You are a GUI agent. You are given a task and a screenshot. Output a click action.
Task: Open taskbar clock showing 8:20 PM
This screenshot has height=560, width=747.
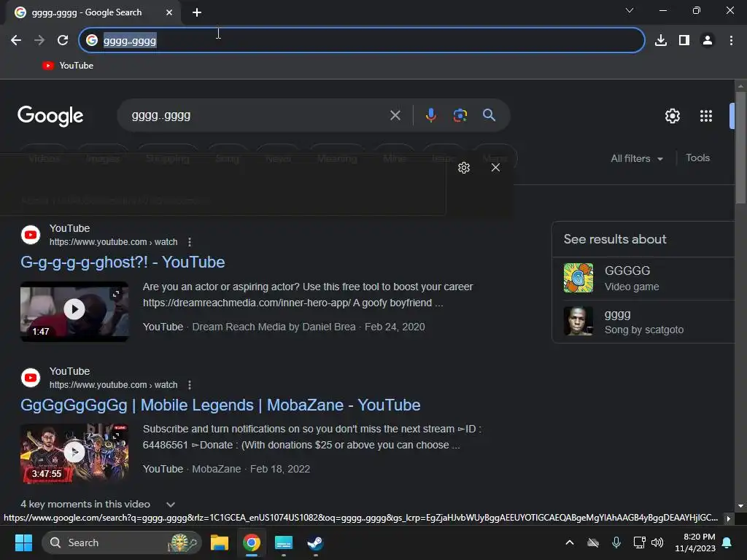[695, 542]
